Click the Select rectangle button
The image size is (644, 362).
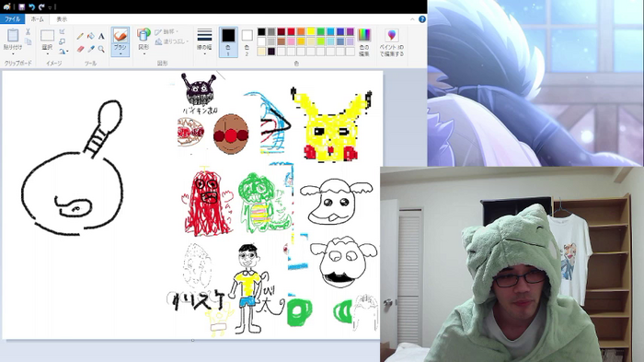[x=47, y=41]
